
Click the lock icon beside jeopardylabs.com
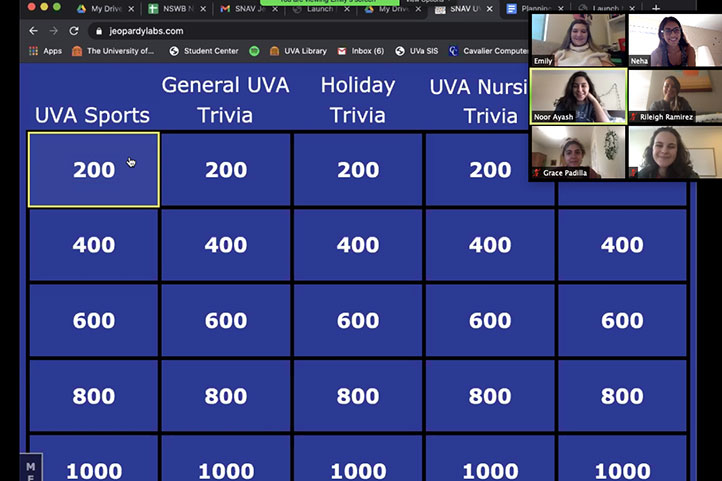(99, 31)
